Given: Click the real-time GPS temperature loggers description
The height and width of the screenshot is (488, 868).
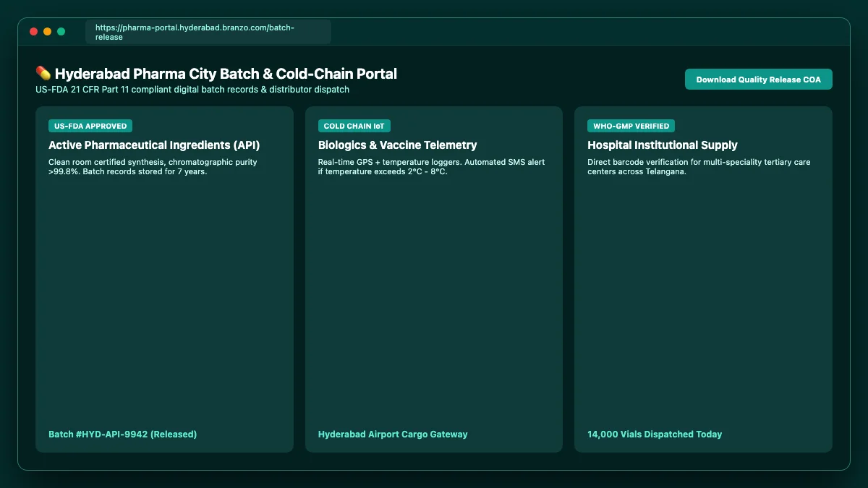Looking at the screenshot, I should click(x=432, y=167).
